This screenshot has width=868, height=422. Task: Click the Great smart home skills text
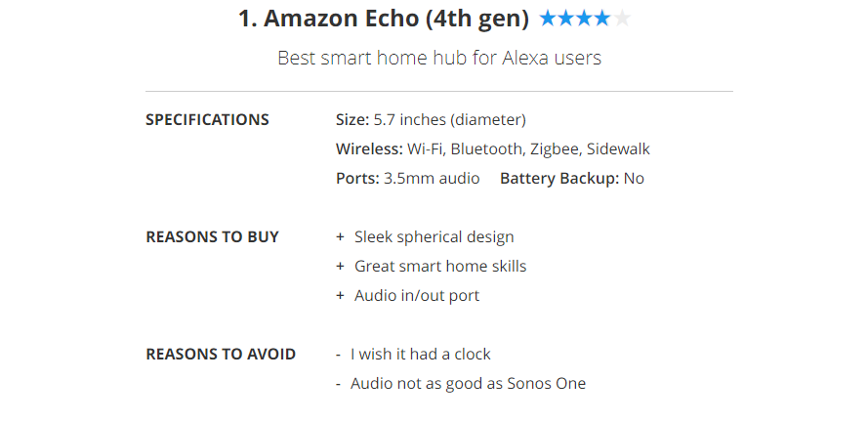pyautogui.click(x=440, y=267)
